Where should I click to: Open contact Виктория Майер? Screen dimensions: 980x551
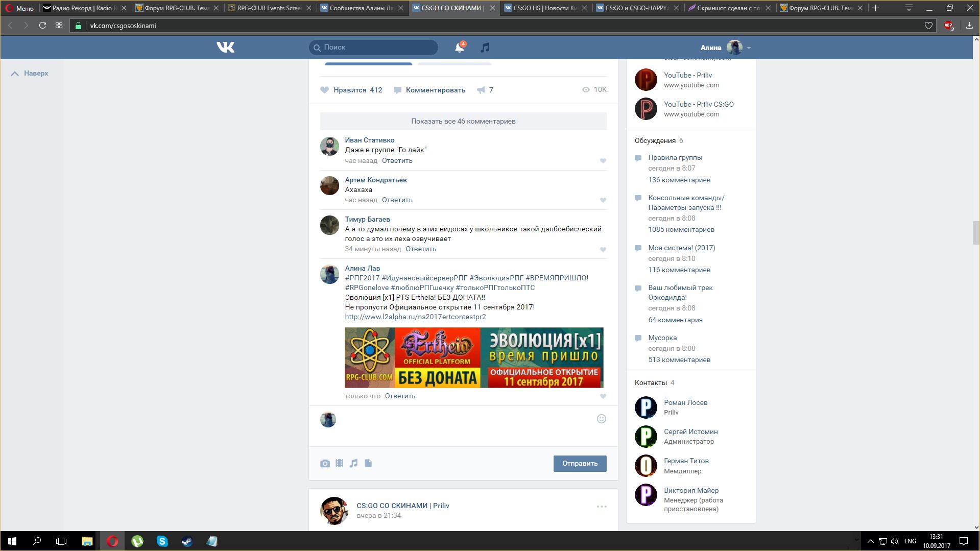[x=691, y=491]
